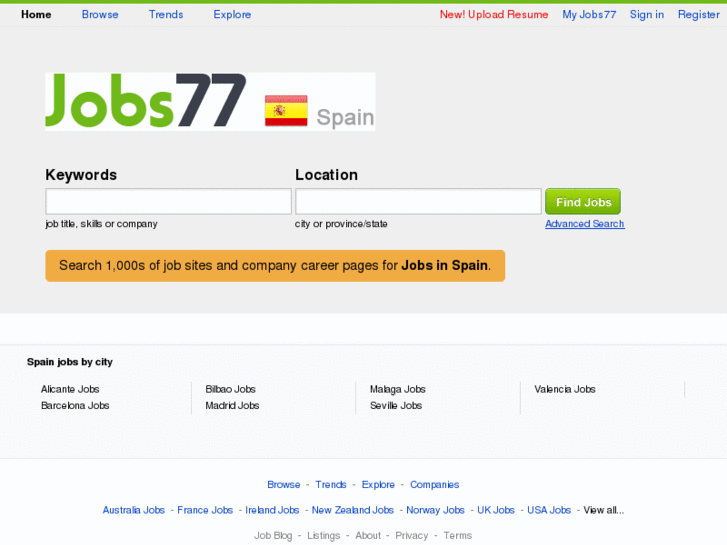Open footer Companies link
Image resolution: width=727 pixels, height=545 pixels.
(x=434, y=484)
